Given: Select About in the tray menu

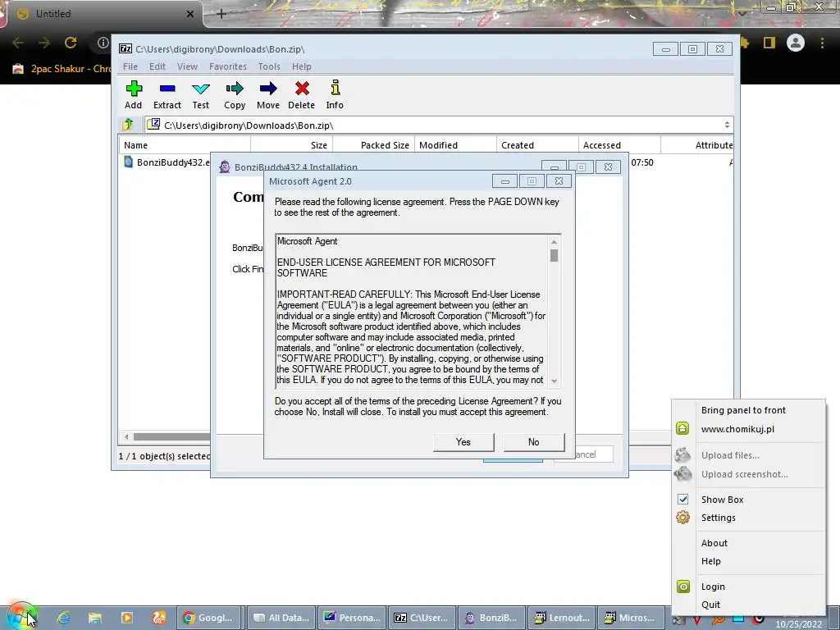Looking at the screenshot, I should coord(714,543).
